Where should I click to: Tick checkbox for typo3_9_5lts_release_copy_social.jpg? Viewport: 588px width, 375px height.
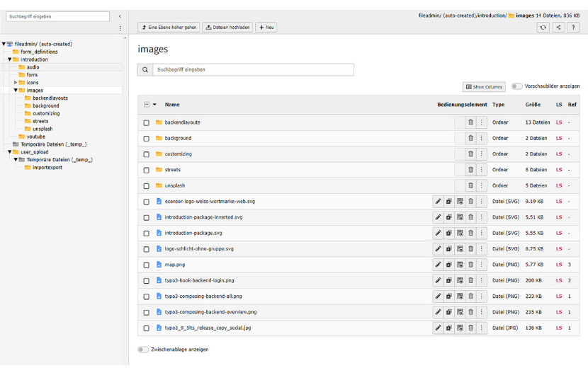[146, 328]
